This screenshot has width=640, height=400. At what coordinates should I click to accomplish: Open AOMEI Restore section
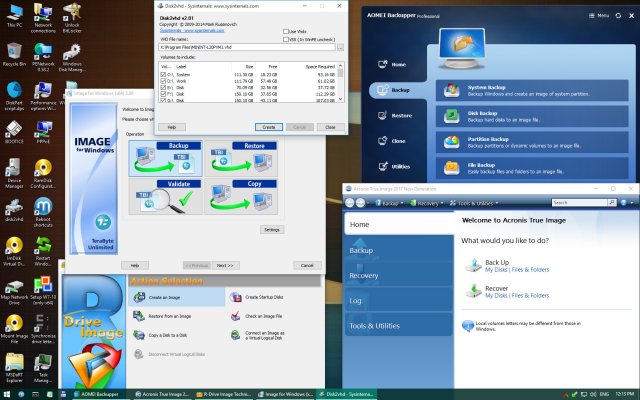[395, 116]
